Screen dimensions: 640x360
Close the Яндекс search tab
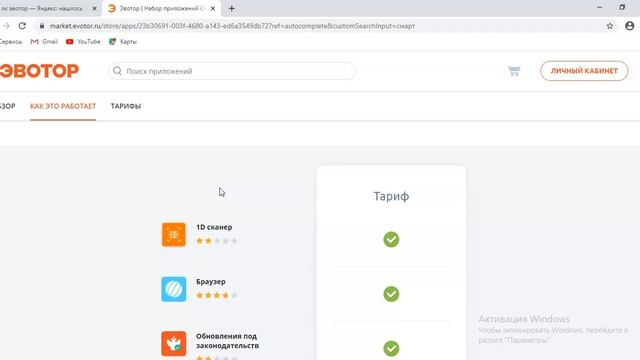click(x=94, y=8)
